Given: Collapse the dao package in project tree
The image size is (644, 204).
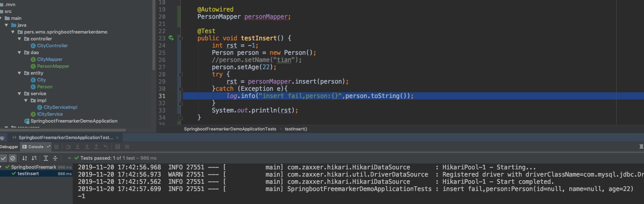Looking at the screenshot, I should 19,53.
